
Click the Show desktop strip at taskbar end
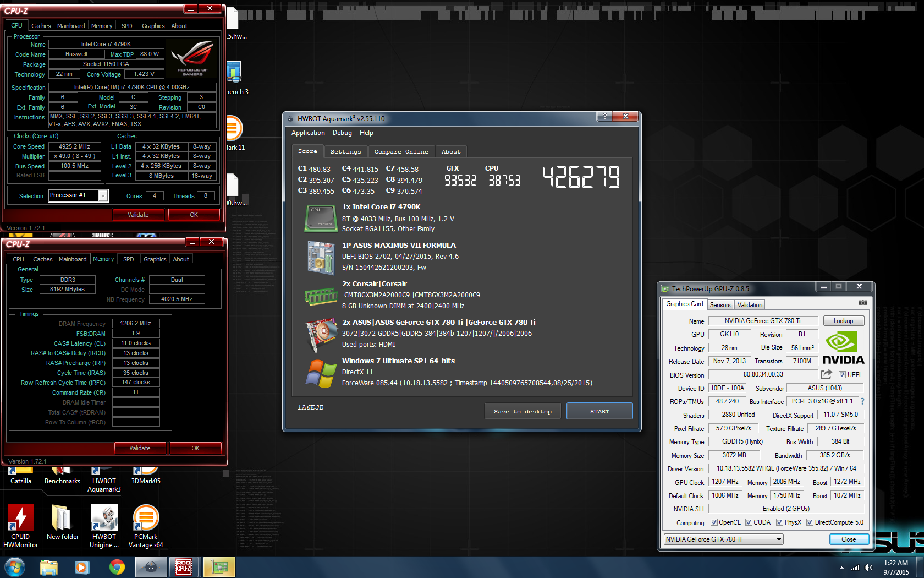[920, 567]
